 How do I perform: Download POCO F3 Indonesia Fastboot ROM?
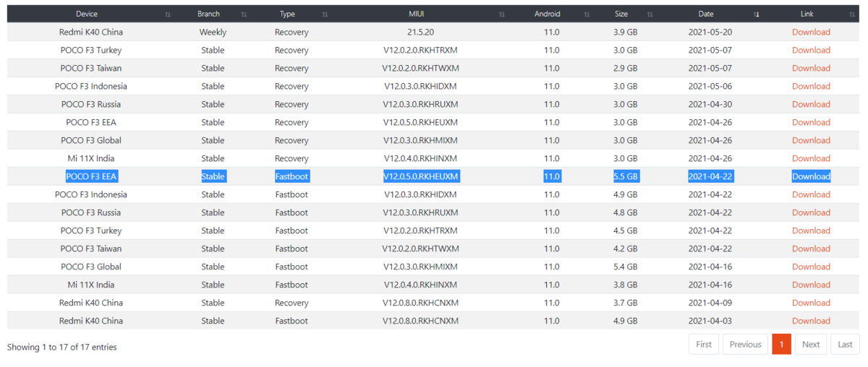(x=811, y=194)
